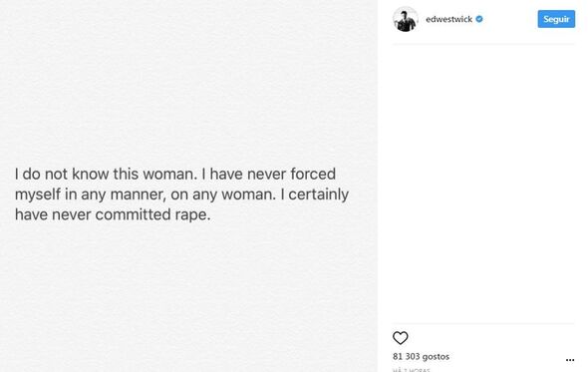Click the word 'gostos' beside the likes number

(x=437, y=357)
